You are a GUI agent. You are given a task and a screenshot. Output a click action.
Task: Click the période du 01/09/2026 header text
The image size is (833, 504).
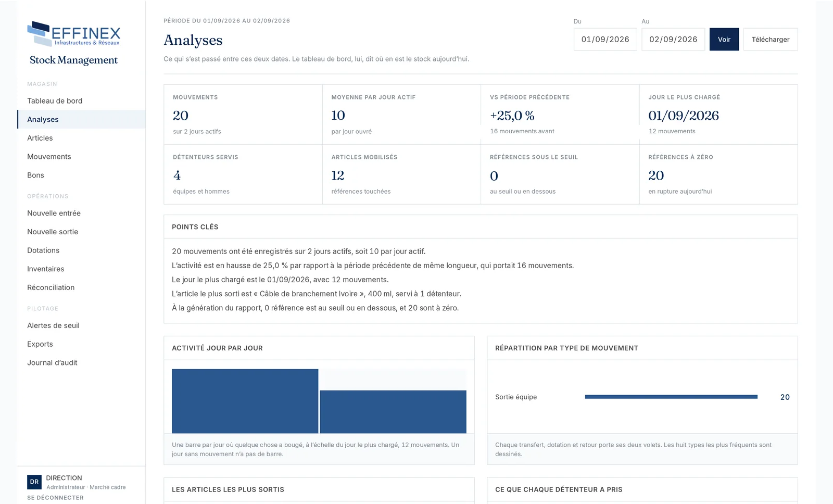point(226,21)
